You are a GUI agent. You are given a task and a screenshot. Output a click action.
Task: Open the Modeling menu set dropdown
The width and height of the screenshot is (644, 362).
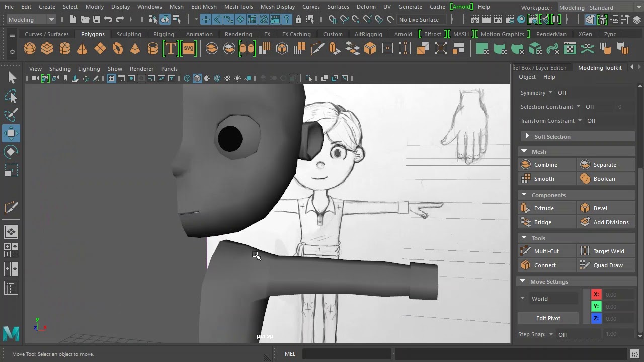pos(31,19)
